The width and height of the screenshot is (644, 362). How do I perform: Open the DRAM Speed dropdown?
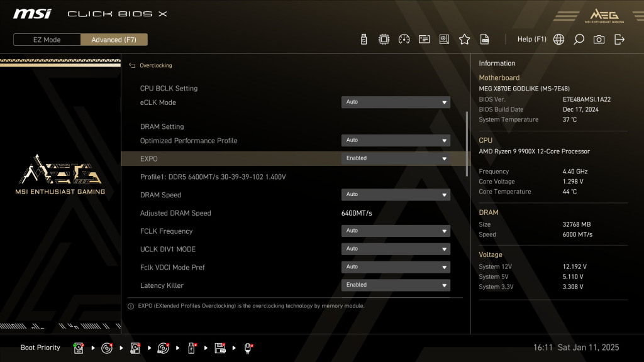pyautogui.click(x=396, y=195)
